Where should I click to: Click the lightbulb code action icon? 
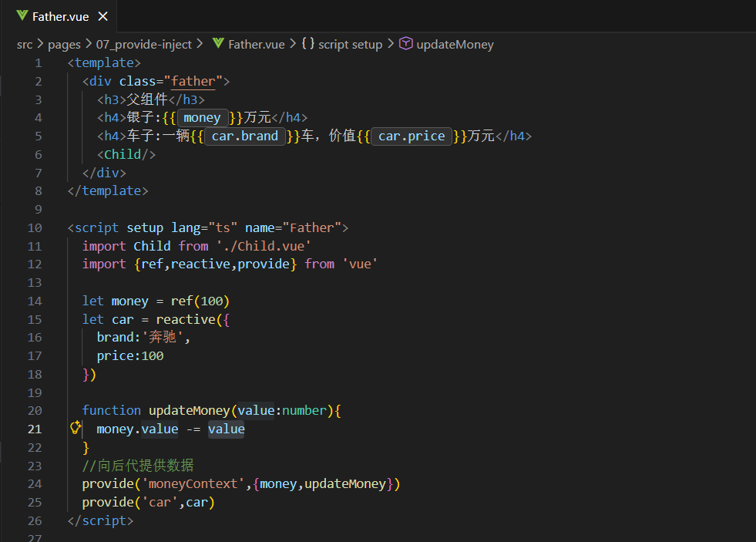(x=76, y=427)
